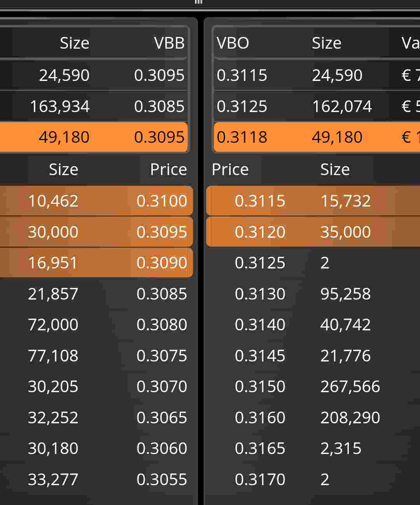This screenshot has height=505, width=420.
Task: Click the VBO 0.3125 row with 162,074
Action: click(x=317, y=106)
